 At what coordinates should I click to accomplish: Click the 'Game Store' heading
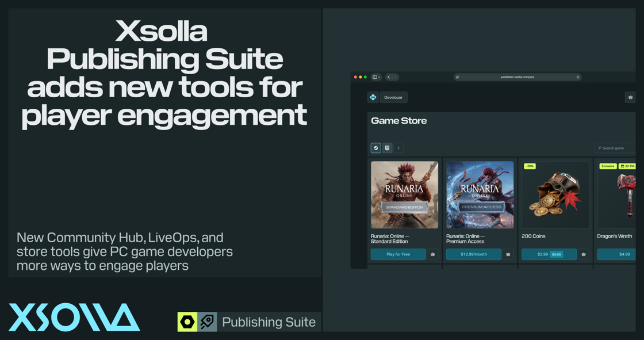coord(399,121)
